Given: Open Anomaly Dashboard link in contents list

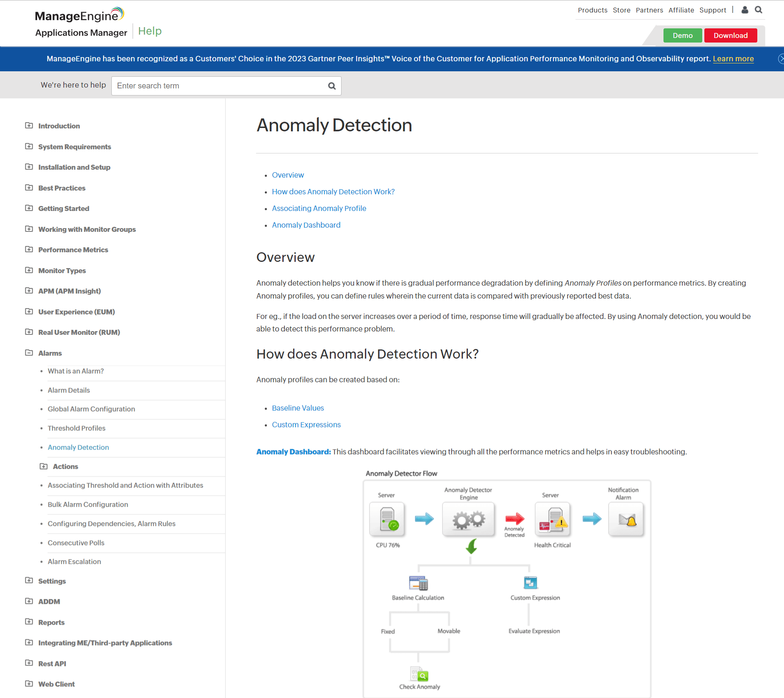Looking at the screenshot, I should point(306,225).
